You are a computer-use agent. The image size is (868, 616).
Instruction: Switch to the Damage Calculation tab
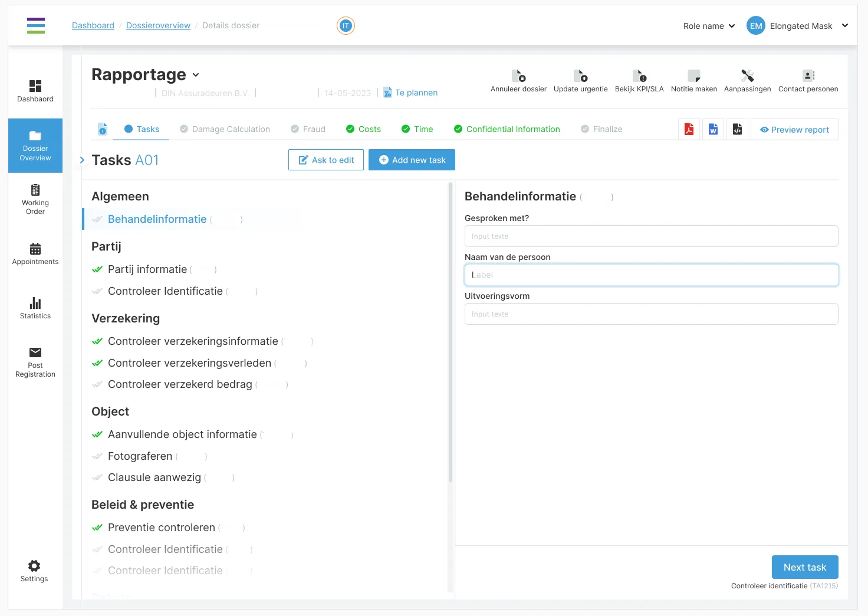click(x=225, y=129)
